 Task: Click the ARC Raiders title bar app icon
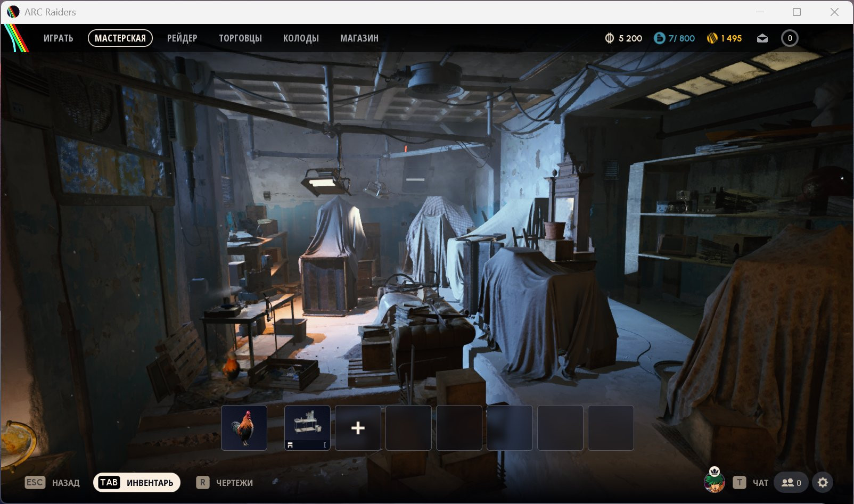(x=13, y=12)
